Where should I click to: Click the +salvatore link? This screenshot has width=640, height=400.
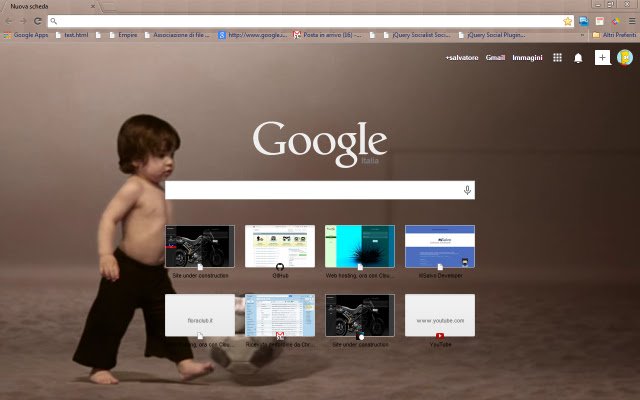click(462, 58)
